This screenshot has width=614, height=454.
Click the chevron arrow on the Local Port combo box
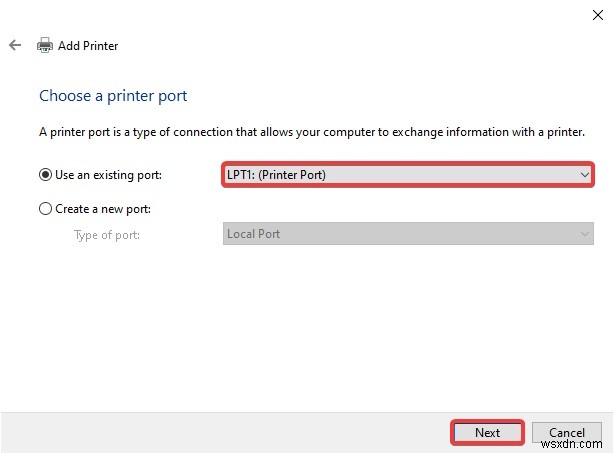[x=585, y=234]
